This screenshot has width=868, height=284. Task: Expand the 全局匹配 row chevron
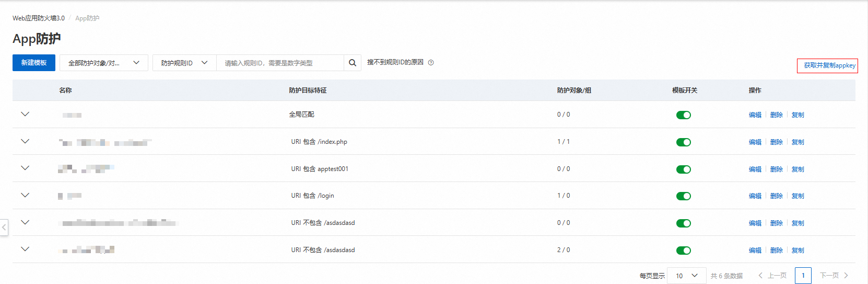[x=25, y=114]
